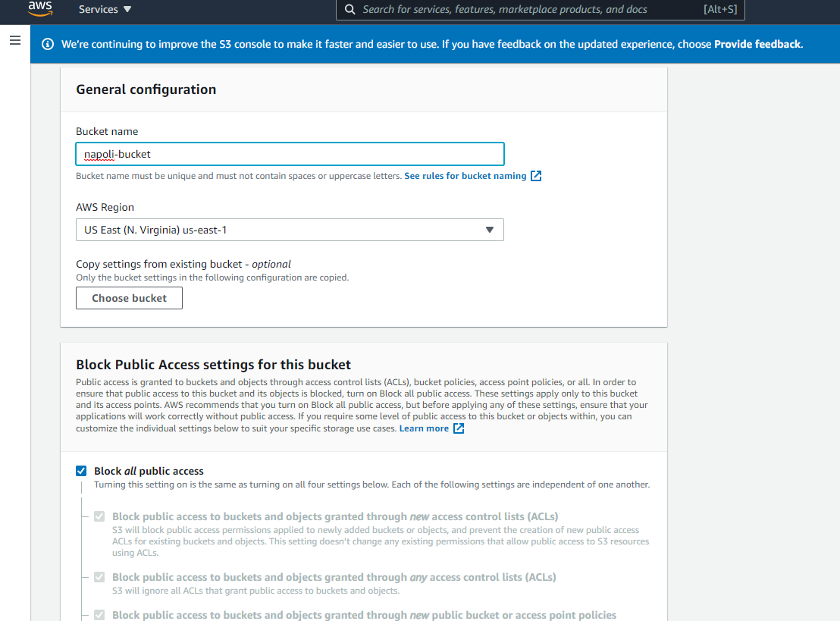Image resolution: width=840 pixels, height=621 pixels.
Task: Click inside the Bucket name field
Action: (x=290, y=154)
